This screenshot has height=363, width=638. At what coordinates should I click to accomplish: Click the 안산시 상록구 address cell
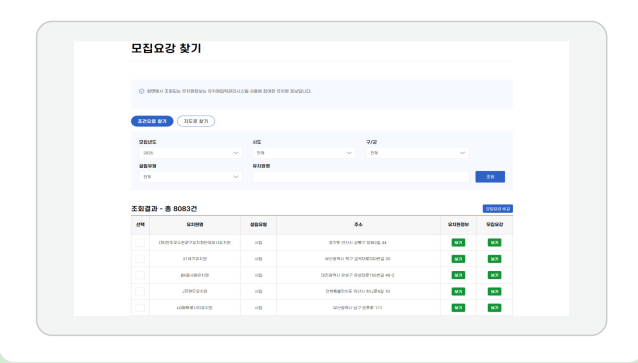[x=358, y=243]
